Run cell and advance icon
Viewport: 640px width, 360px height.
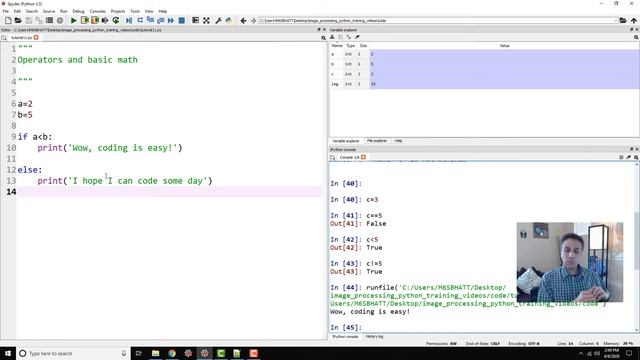point(95,20)
